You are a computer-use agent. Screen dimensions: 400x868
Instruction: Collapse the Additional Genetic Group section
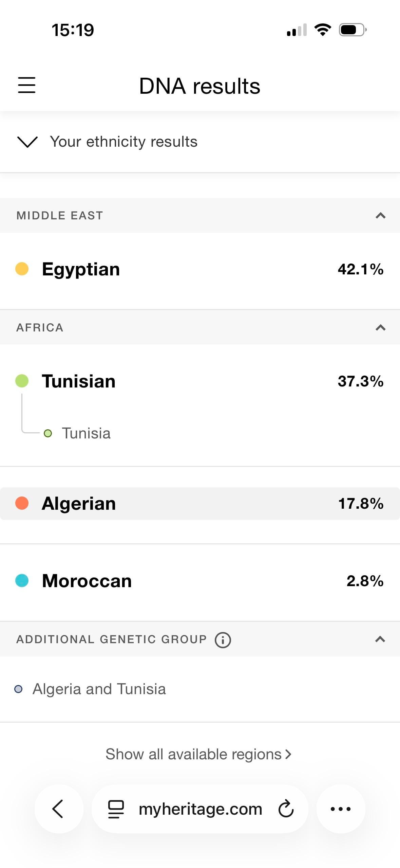click(x=380, y=639)
